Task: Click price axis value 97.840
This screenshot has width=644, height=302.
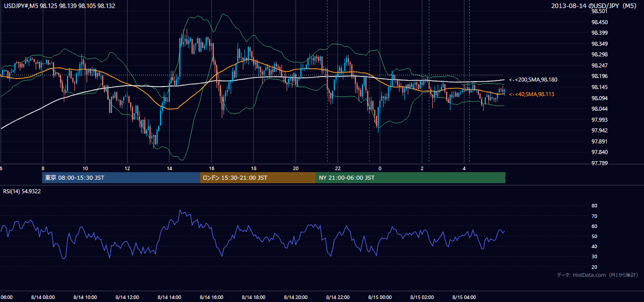Action: 599,152
